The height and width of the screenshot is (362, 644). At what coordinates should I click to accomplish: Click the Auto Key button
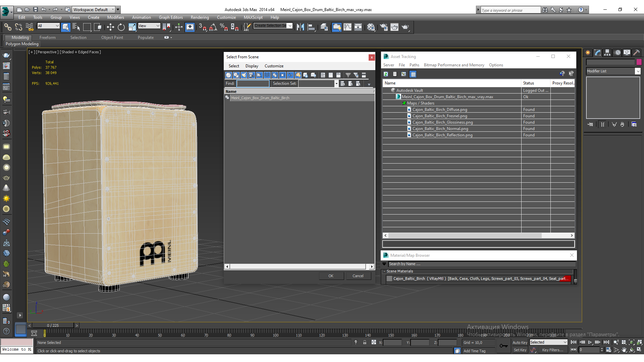[520, 342]
